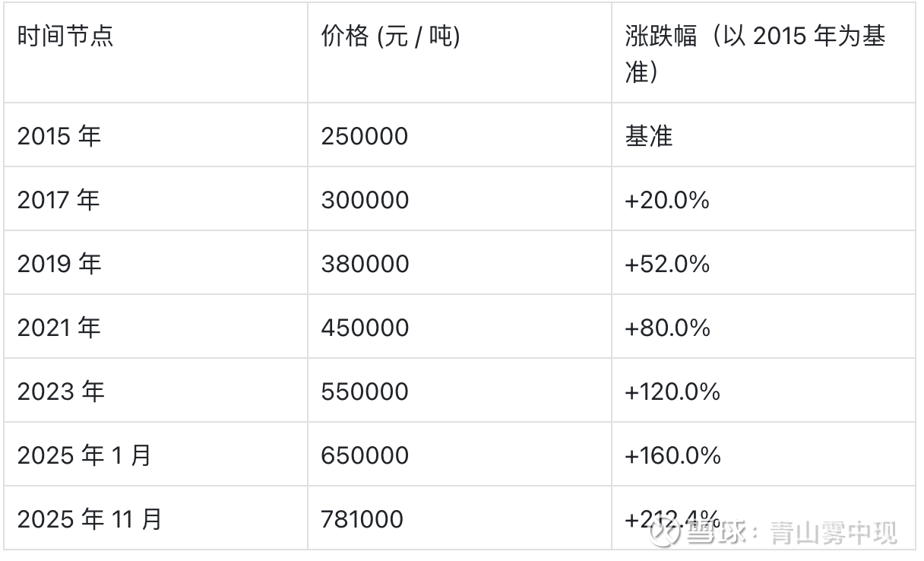Viewport: 924px width, 561px height.
Task: Select the 2015 年 row label
Action: pyautogui.click(x=59, y=136)
